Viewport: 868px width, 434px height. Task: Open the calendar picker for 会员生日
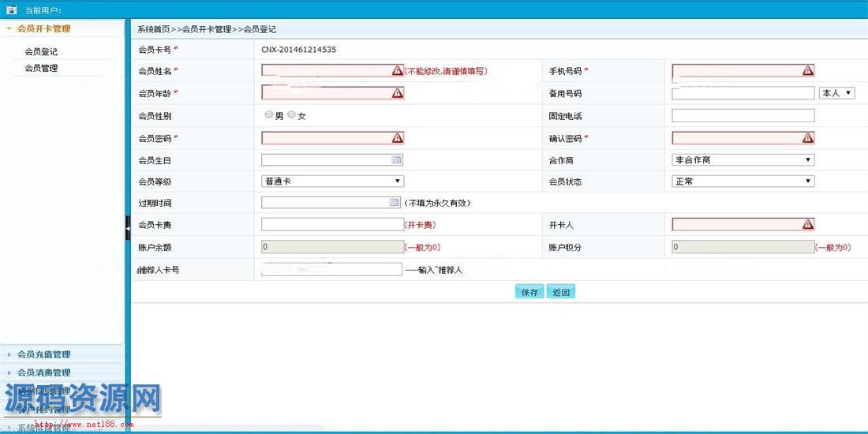(x=396, y=159)
